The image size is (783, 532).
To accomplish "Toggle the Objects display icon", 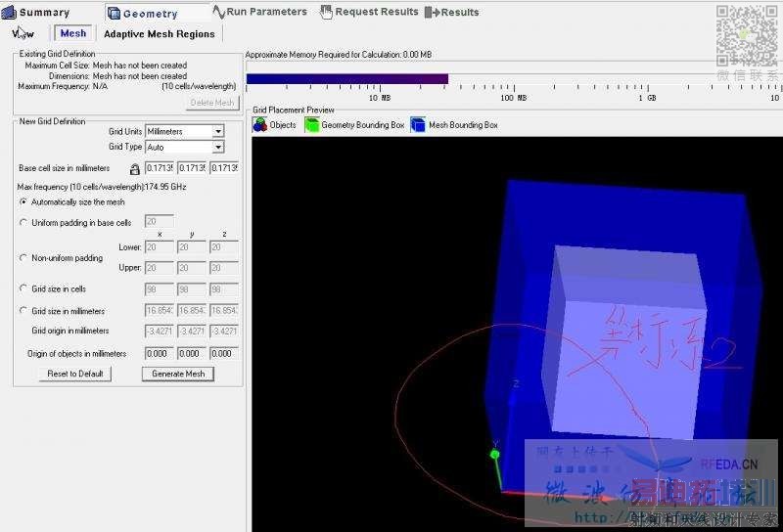I will (259, 125).
